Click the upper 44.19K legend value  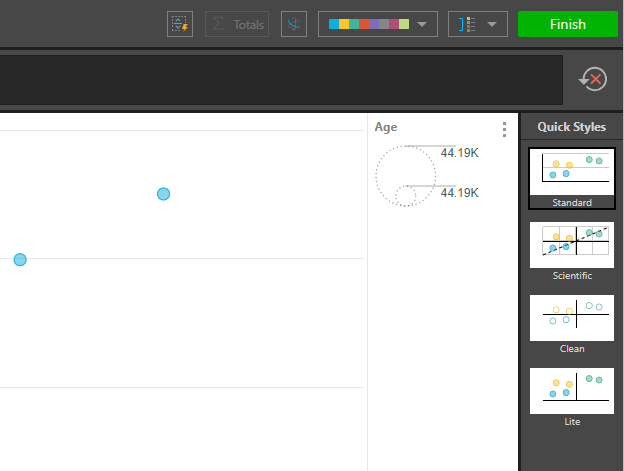click(x=459, y=153)
